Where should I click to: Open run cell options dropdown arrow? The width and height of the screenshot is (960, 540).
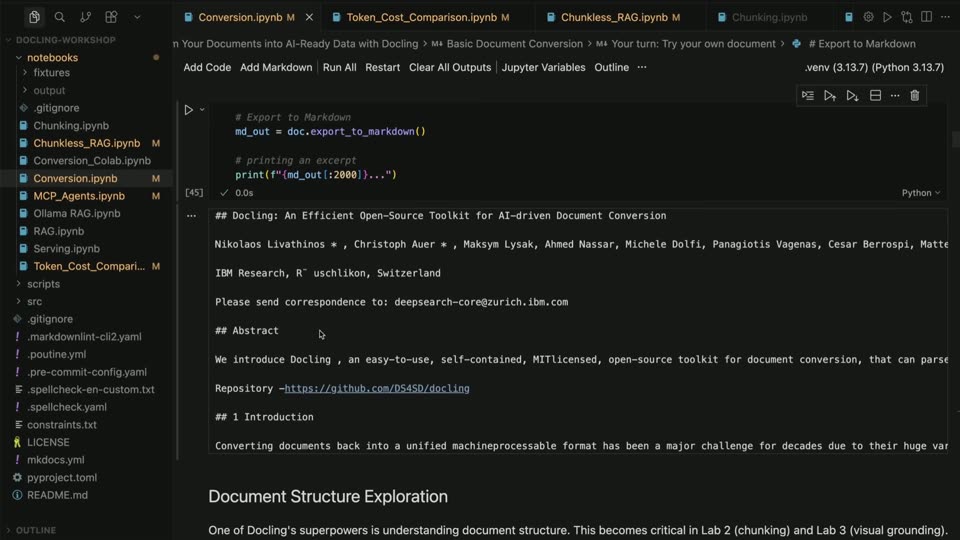pos(202,110)
